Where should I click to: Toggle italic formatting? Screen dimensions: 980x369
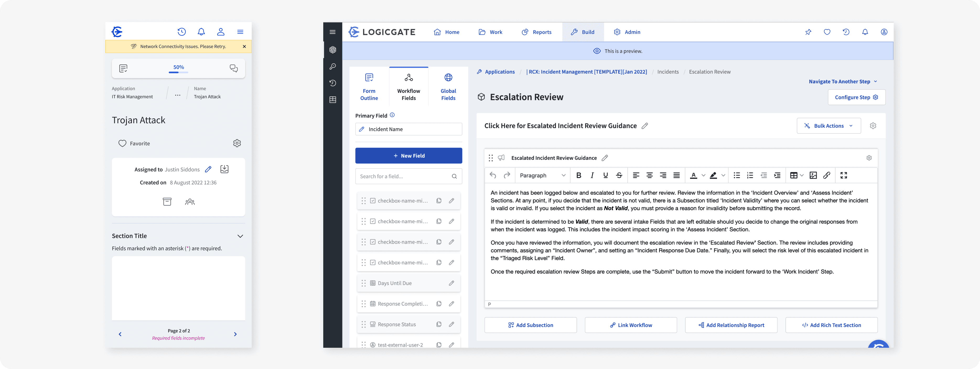(592, 175)
